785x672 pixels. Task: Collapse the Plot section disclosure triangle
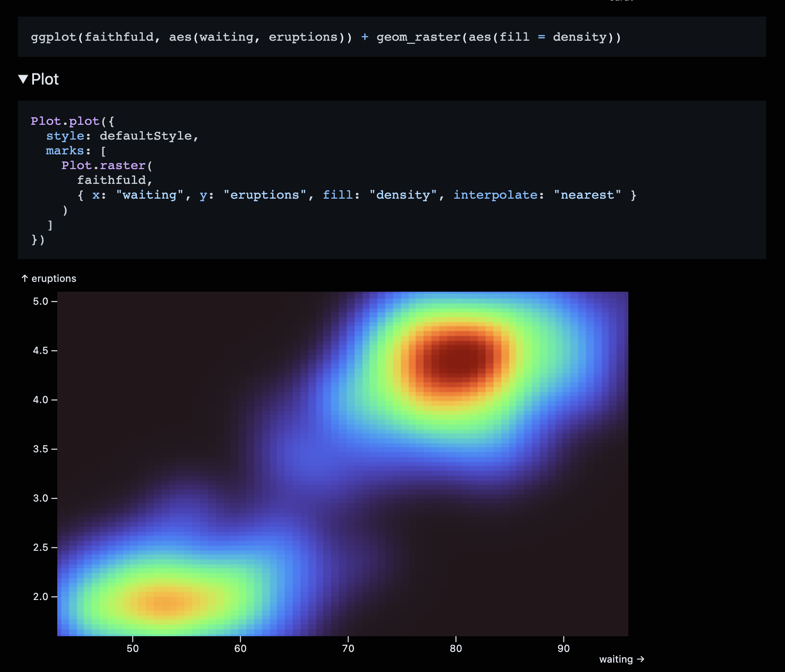(24, 79)
